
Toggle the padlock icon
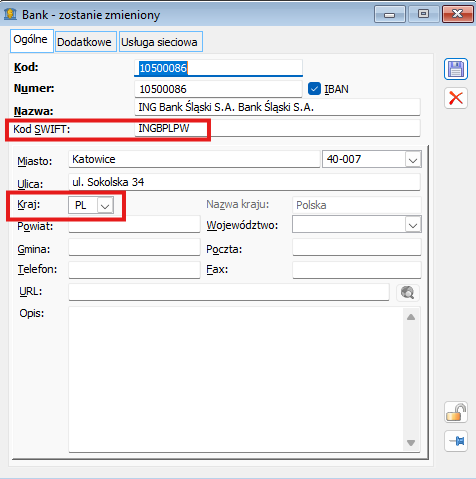point(456,412)
